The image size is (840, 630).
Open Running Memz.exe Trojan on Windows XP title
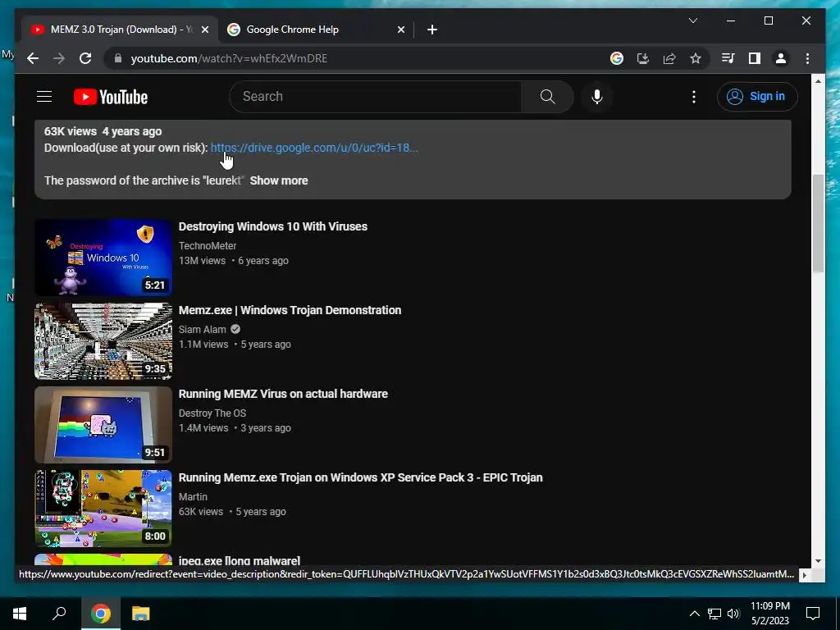(361, 477)
